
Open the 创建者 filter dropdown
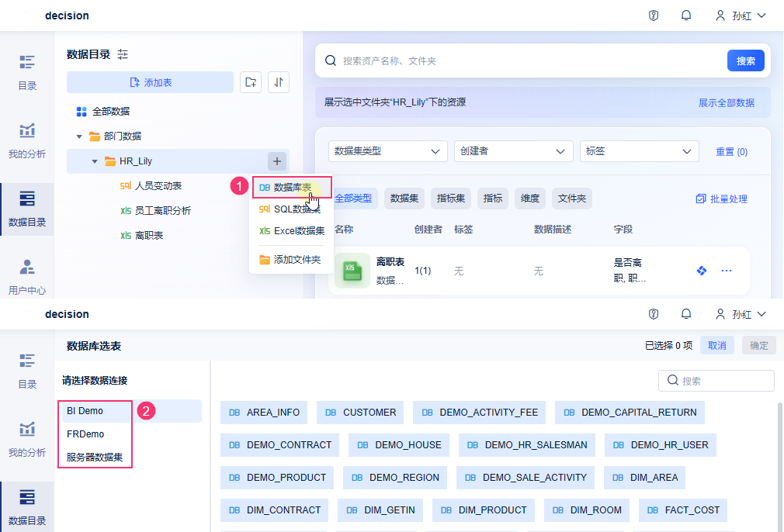click(513, 151)
